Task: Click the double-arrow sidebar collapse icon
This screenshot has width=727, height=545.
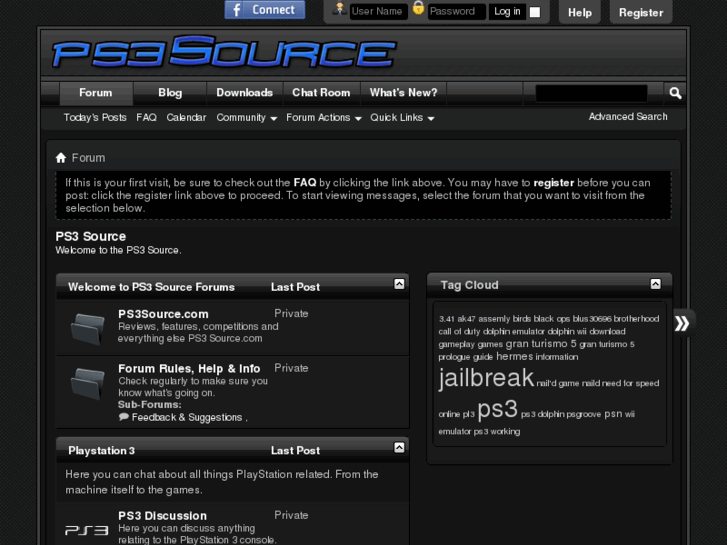Action: 682,323
